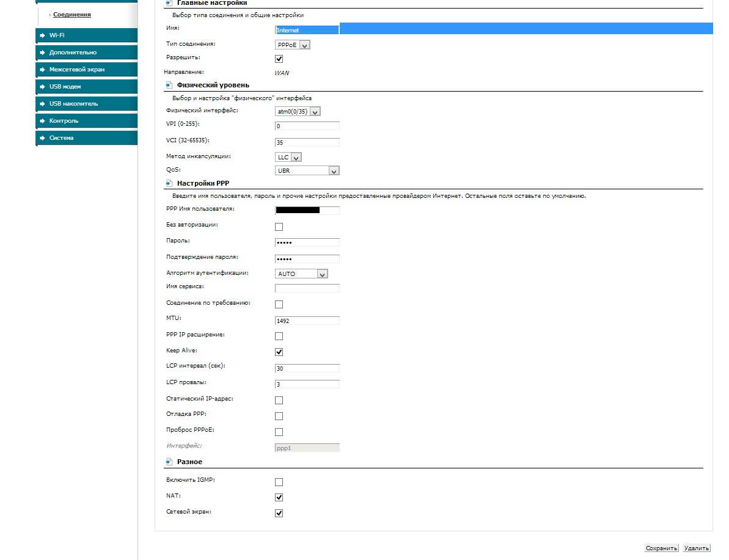Focus the VCI value input field

pos(307,142)
